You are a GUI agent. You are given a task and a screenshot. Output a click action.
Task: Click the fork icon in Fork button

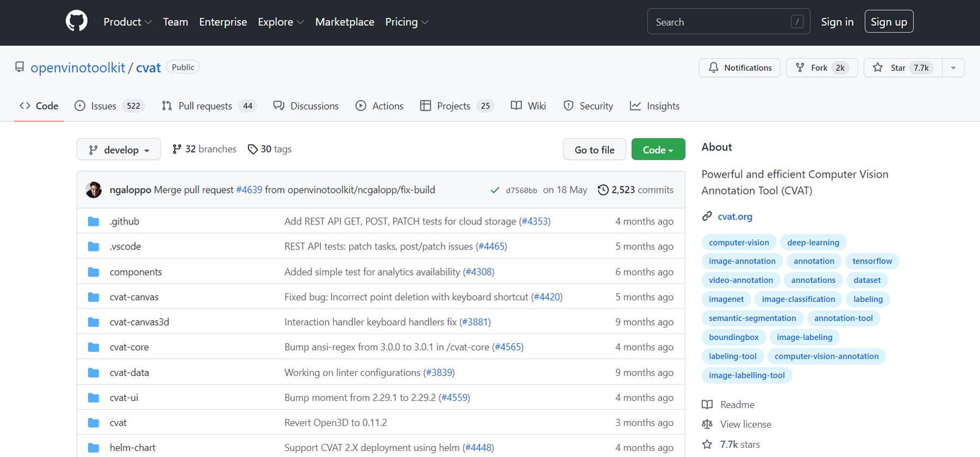pyautogui.click(x=800, y=68)
